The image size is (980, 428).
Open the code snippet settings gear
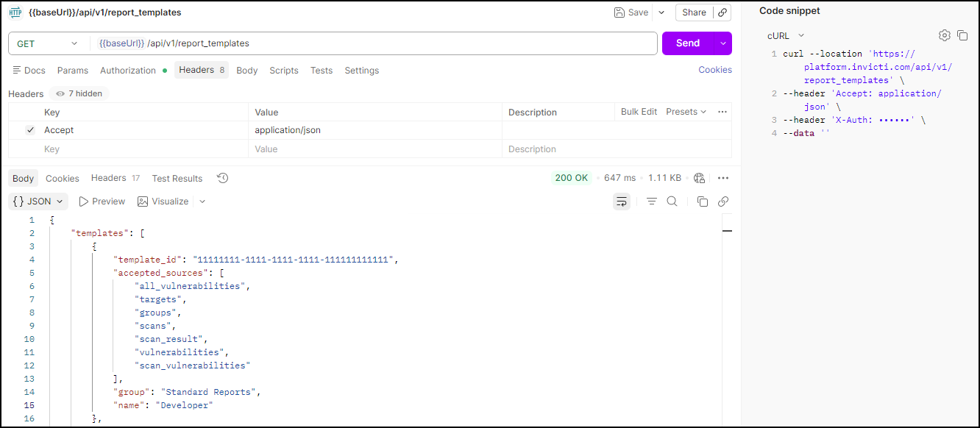944,35
